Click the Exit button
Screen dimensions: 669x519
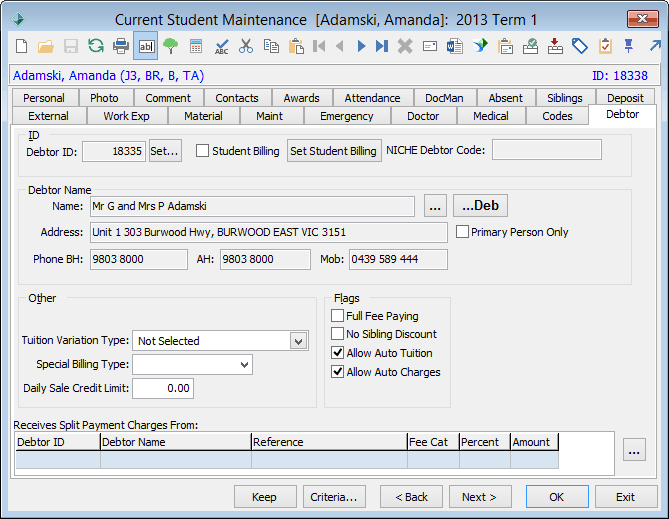(626, 496)
